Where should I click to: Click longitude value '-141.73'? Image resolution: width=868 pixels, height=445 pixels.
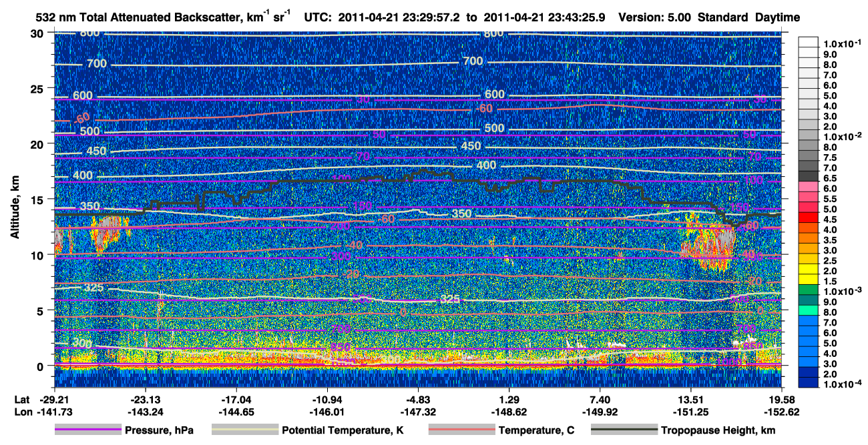(x=54, y=412)
